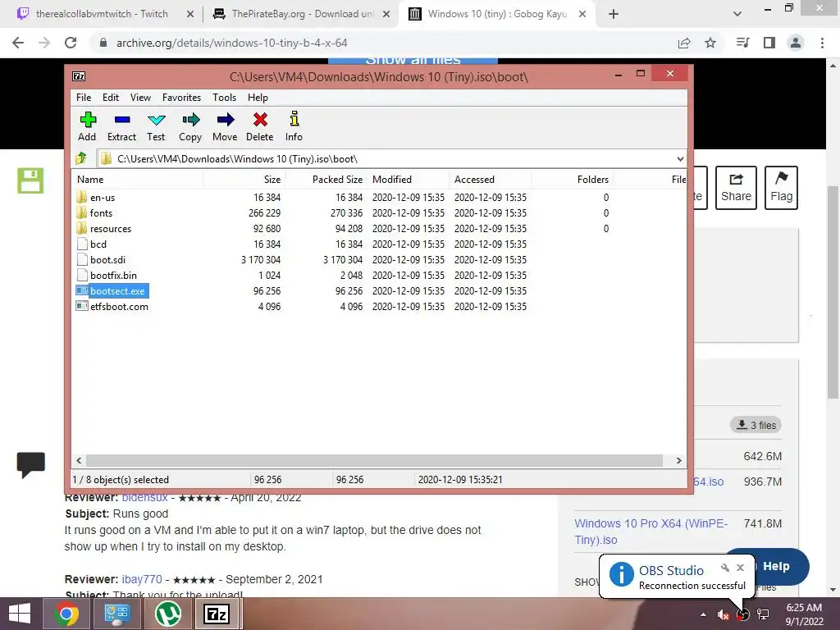Go back in Chrome
840x630 pixels.
click(x=18, y=43)
